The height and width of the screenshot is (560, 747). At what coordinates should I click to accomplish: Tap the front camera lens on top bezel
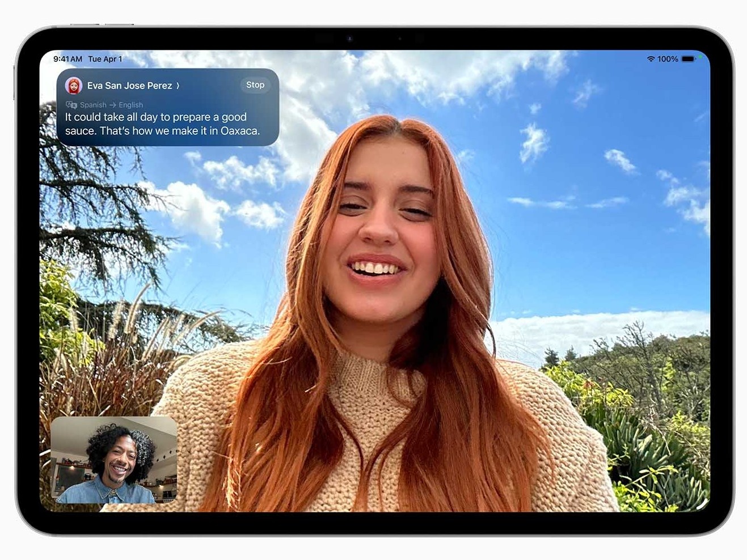coord(349,39)
